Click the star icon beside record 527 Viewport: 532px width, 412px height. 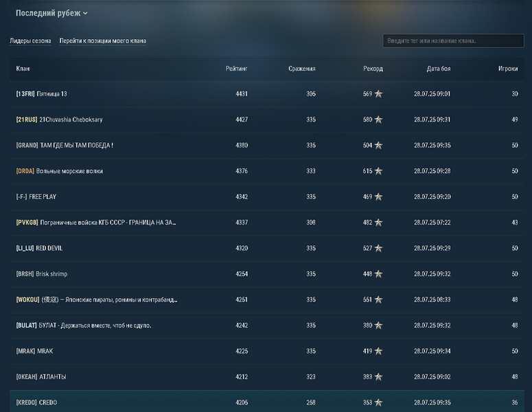pyautogui.click(x=378, y=249)
